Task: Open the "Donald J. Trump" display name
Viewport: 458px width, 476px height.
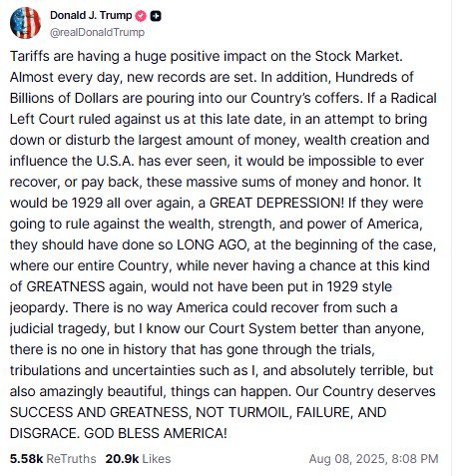Action: (91, 15)
